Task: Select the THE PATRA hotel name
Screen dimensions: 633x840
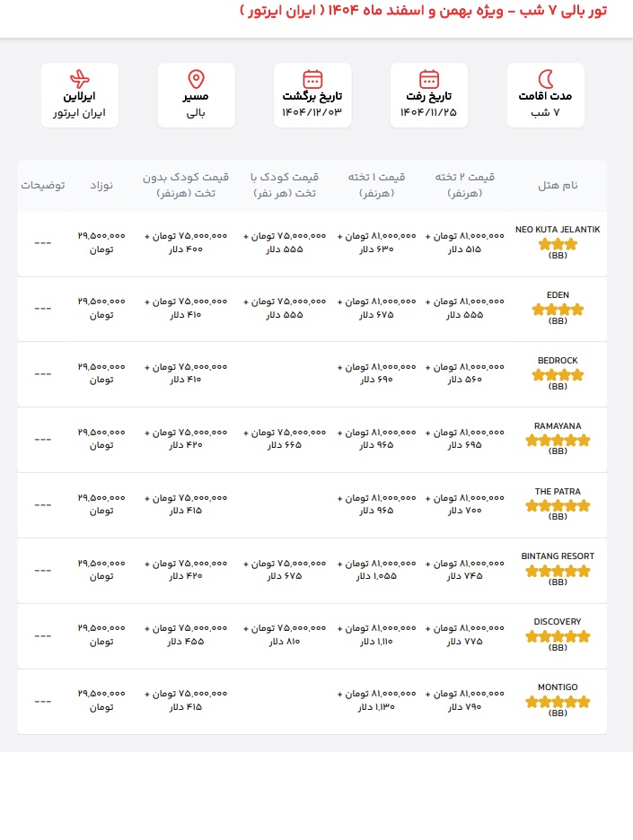Action: 558,491
